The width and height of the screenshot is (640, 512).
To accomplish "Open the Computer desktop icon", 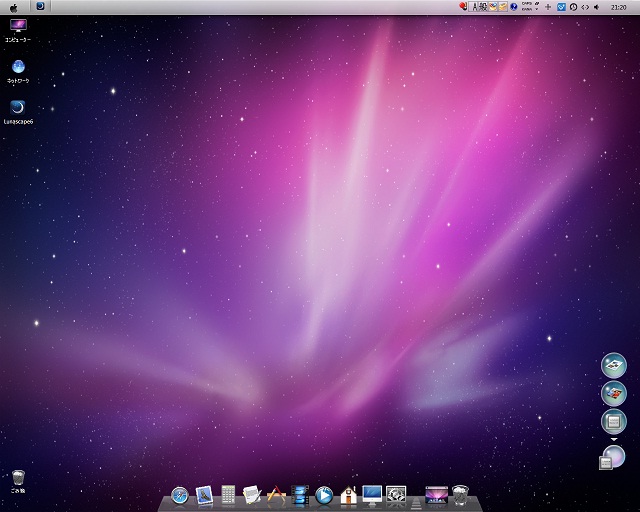I will tap(18, 30).
